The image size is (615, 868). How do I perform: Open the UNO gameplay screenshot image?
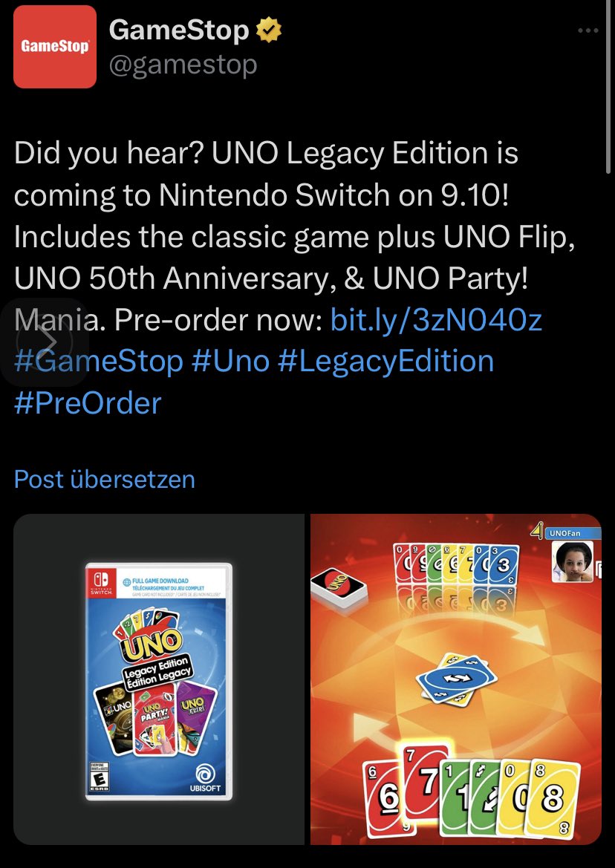(455, 679)
